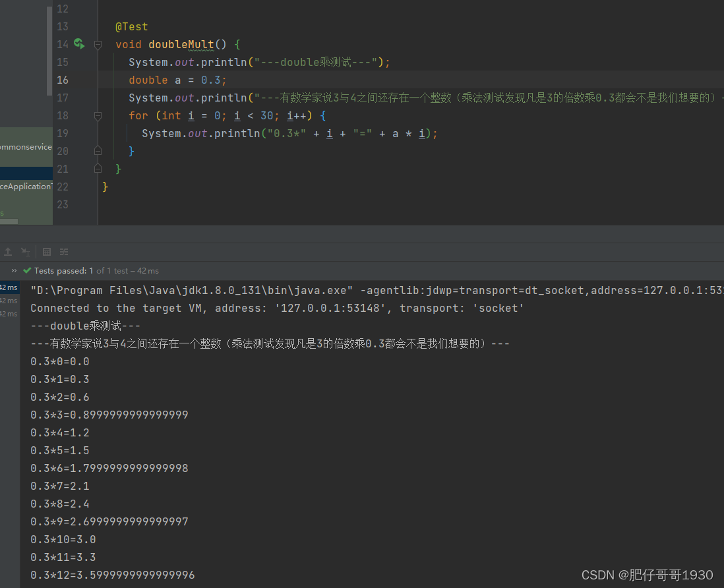Screen dimensions: 724x588
Task: Click the expand/collapse lines icon in the test toolbar
Action: tap(64, 252)
